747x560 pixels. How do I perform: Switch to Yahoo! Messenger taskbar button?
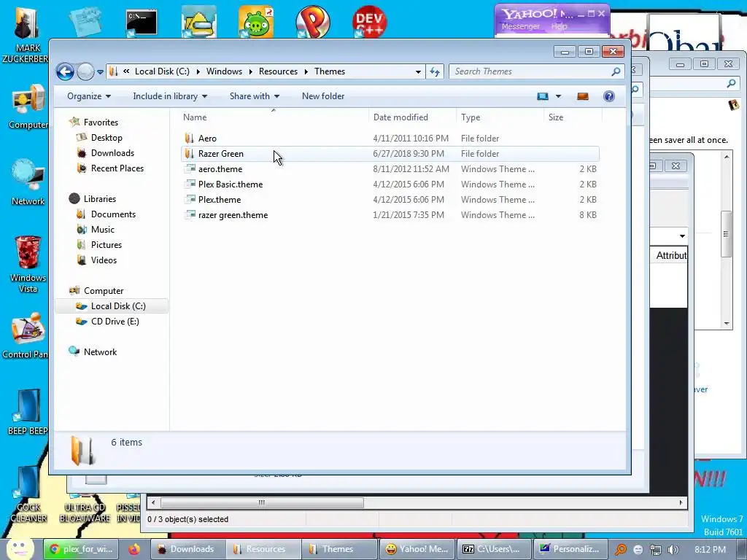click(x=417, y=549)
